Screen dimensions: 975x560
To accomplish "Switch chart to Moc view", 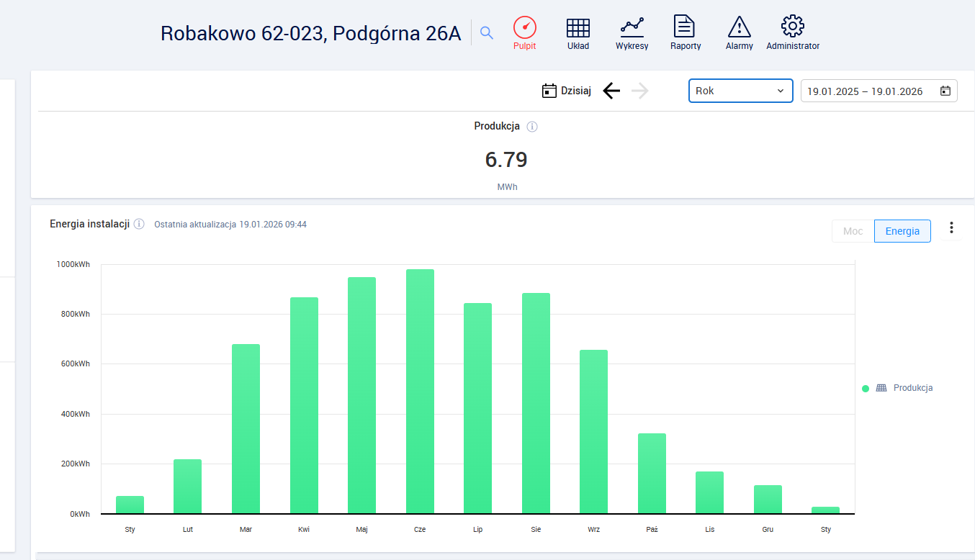I will pos(853,231).
